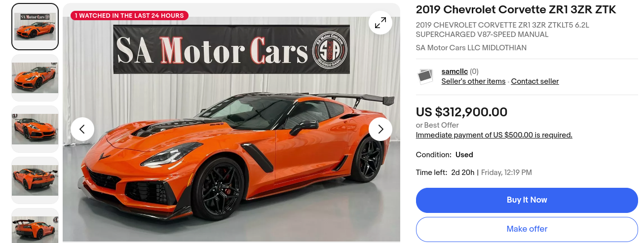View Seller's other items
This screenshot has height=243, width=644.
(x=473, y=81)
